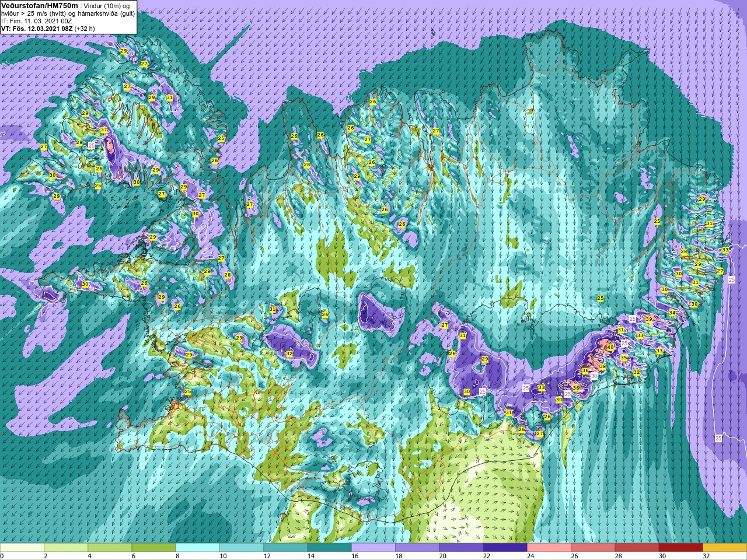The image size is (747, 560).
Task: Choose the orange-yellow legend swatch above 32 m/s
Action: (725, 548)
